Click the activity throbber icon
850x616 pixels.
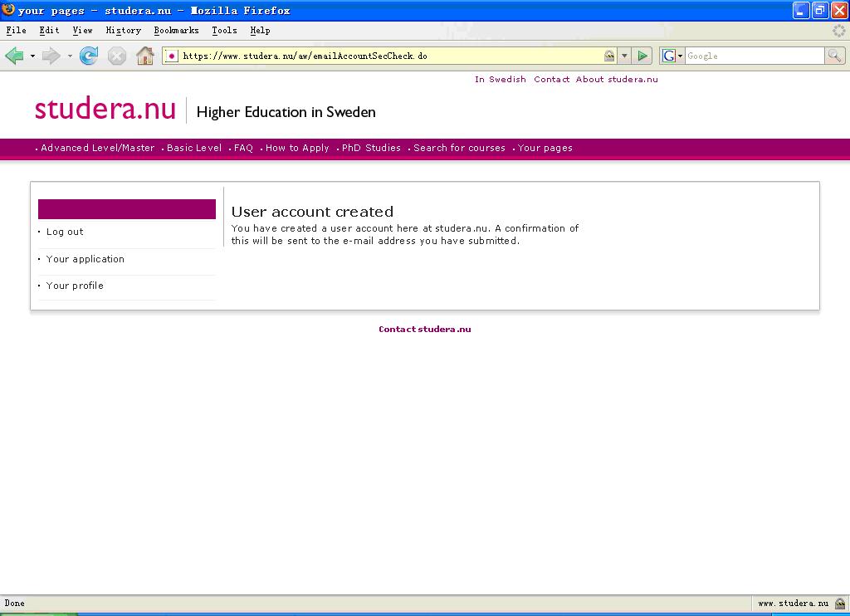click(x=838, y=31)
